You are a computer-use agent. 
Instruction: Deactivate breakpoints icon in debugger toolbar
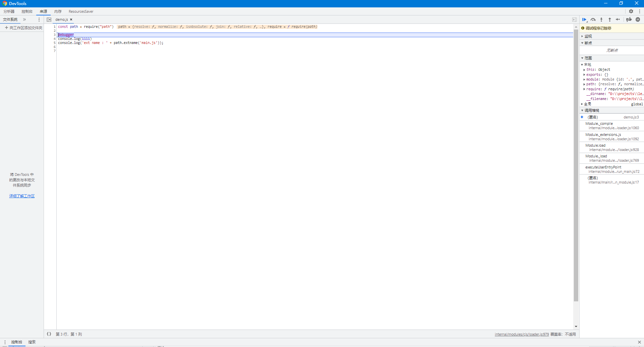(629, 19)
